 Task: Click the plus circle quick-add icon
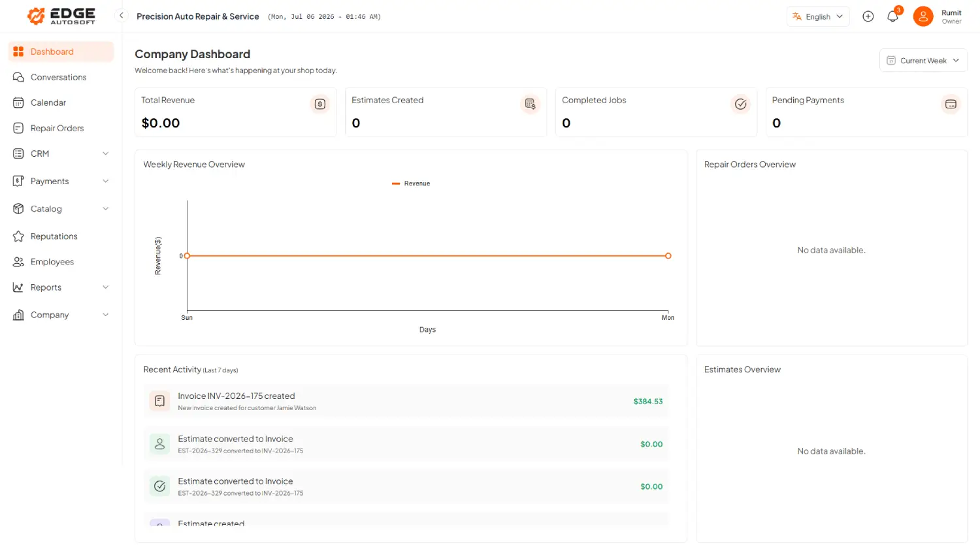(868, 16)
